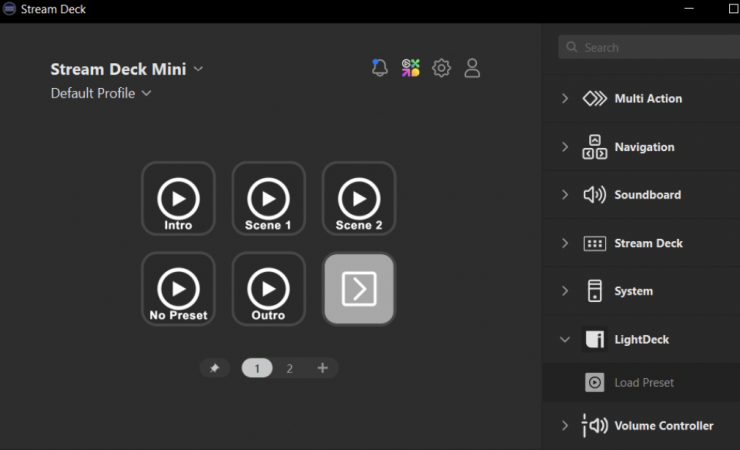740x450 pixels.
Task: Switch to page 1
Action: tap(257, 368)
